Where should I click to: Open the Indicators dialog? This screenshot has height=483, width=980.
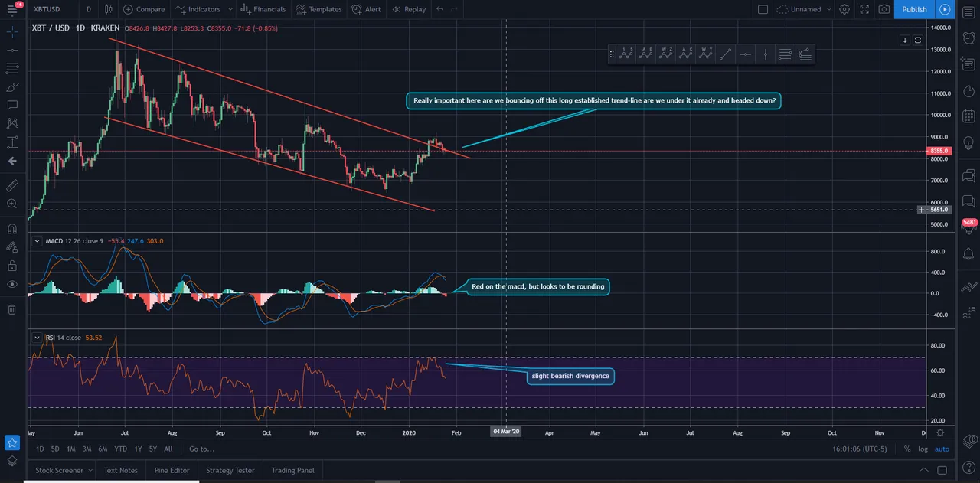coord(198,9)
